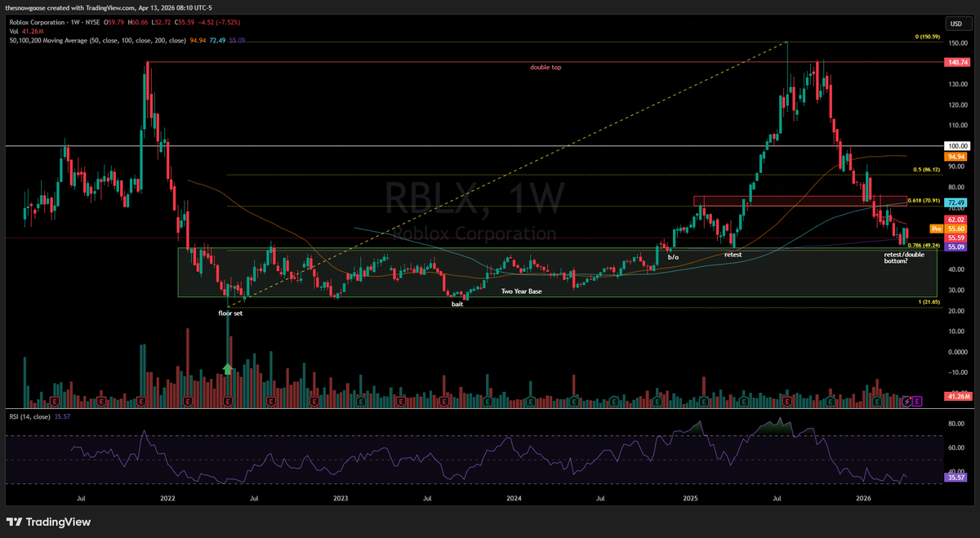
Task: Select the 'retest/double bottom?' annotation
Action: [x=905, y=260]
